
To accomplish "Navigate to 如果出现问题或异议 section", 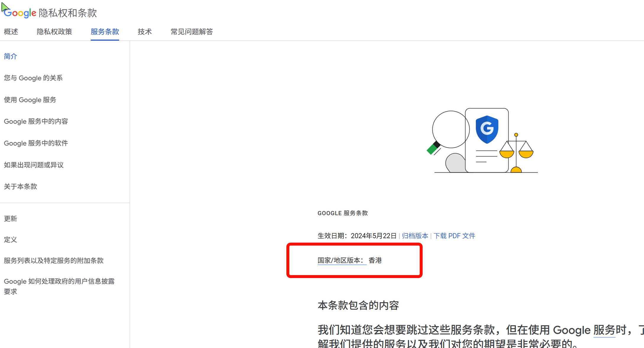I will (34, 165).
